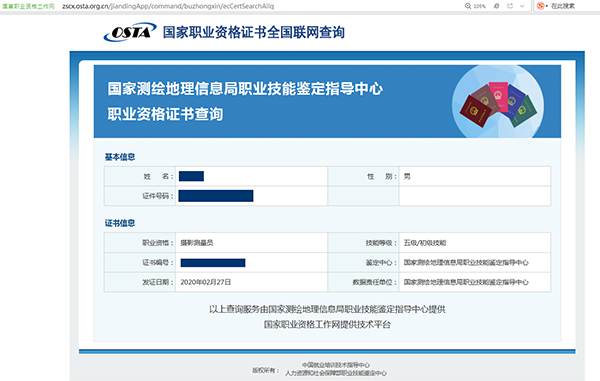Click the 技能等级 label cell
Viewport: 600px width, 381px height.
[363, 243]
